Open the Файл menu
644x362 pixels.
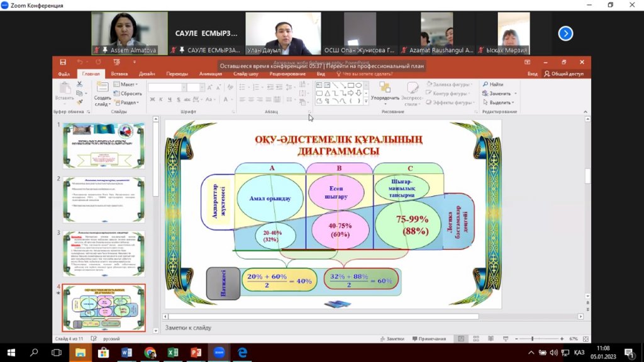click(x=64, y=74)
